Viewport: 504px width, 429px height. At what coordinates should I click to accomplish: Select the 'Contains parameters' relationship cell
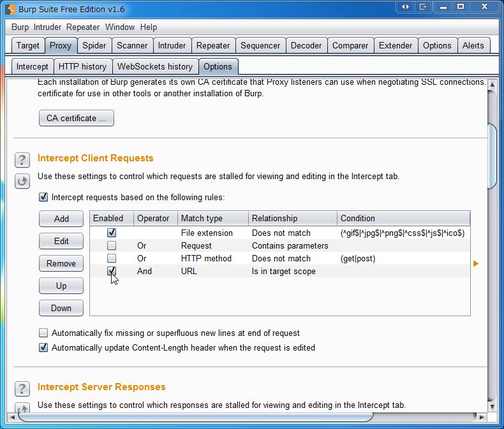(x=292, y=245)
